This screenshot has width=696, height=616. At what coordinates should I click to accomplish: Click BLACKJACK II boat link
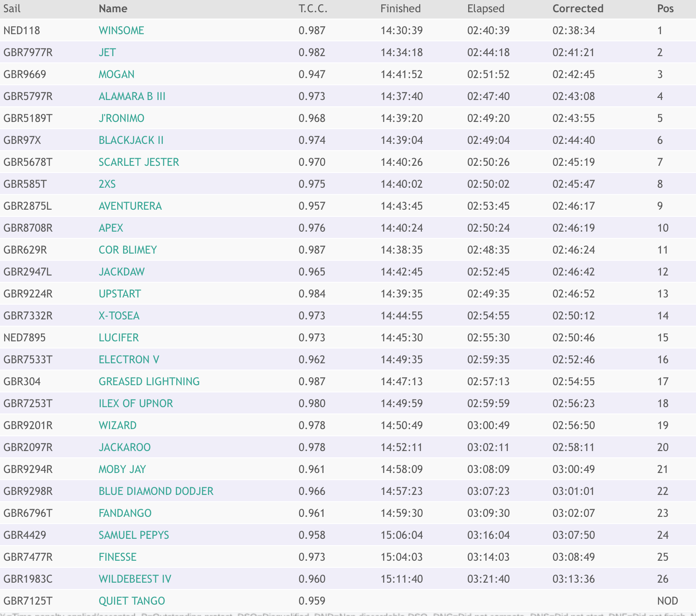coord(131,140)
